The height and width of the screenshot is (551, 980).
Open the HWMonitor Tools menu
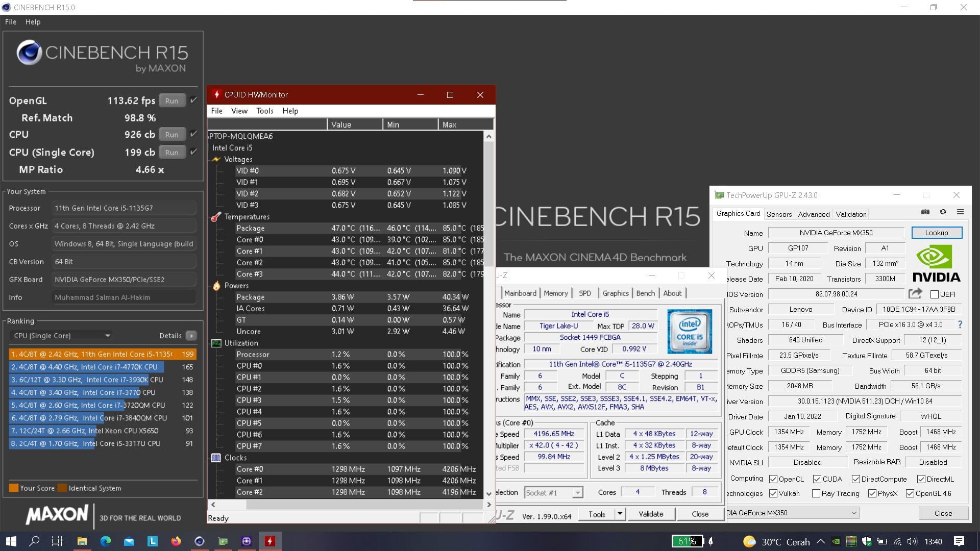tap(265, 111)
